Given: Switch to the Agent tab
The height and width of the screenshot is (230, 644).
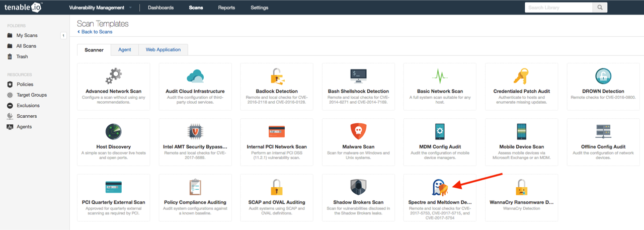Looking at the screenshot, I should point(125,50).
